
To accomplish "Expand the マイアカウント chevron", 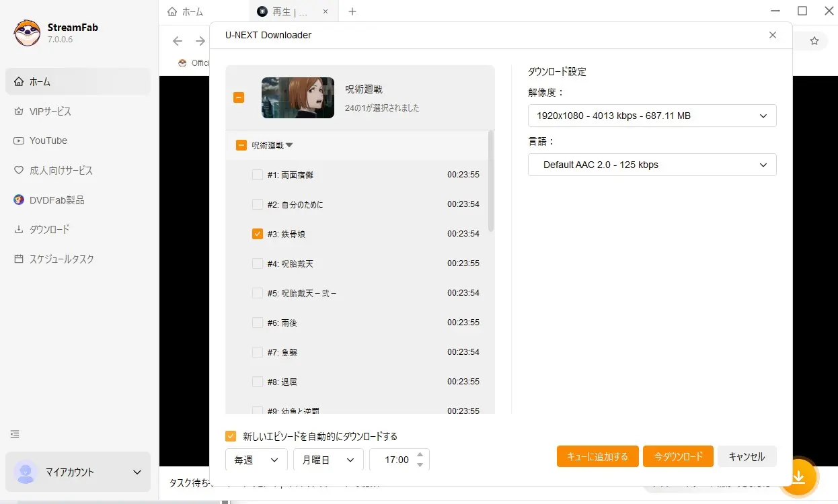I will 137,472.
